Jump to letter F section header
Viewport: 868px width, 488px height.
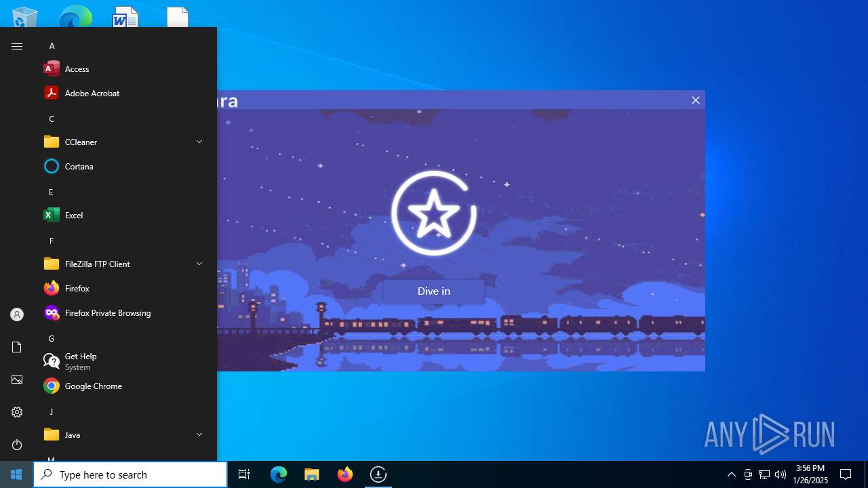click(x=51, y=241)
